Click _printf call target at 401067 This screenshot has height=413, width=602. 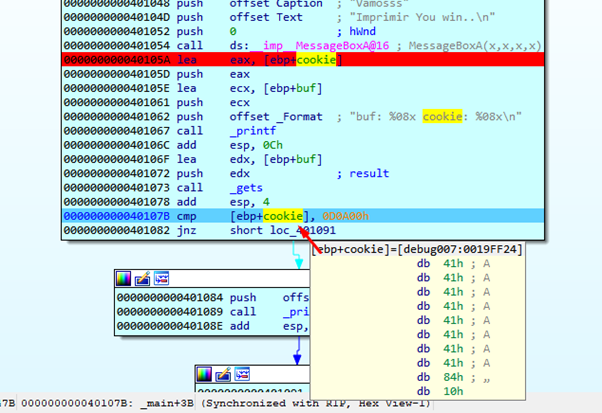click(x=253, y=131)
